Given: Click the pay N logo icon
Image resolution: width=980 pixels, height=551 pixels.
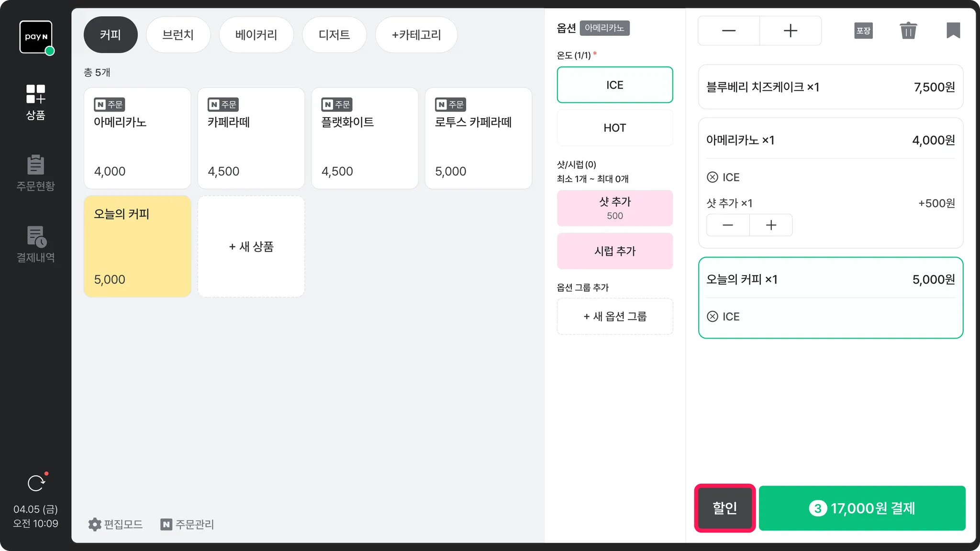Looking at the screenshot, I should tap(36, 37).
